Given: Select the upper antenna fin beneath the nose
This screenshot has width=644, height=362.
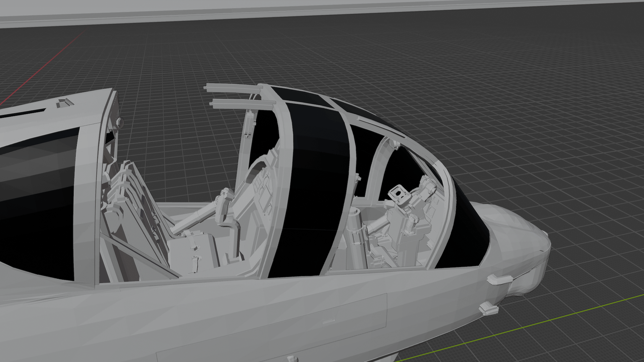Looking at the screenshot, I should (x=500, y=279).
